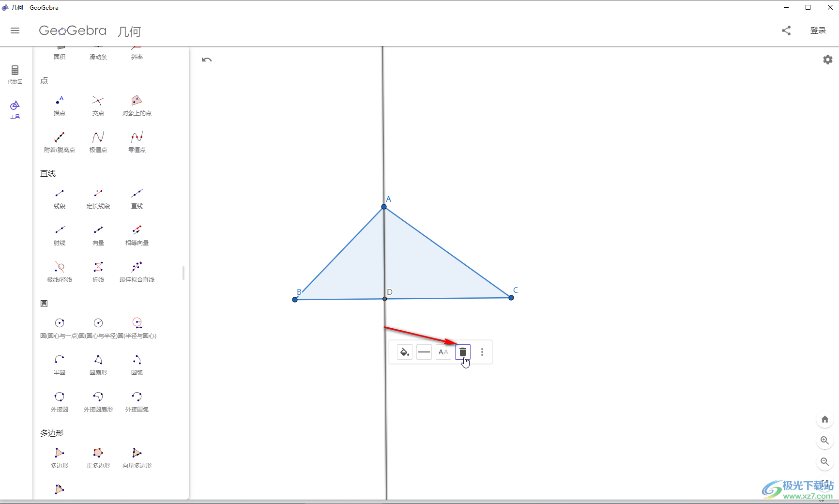Click the 滑动条 slider tool label

pos(98,57)
